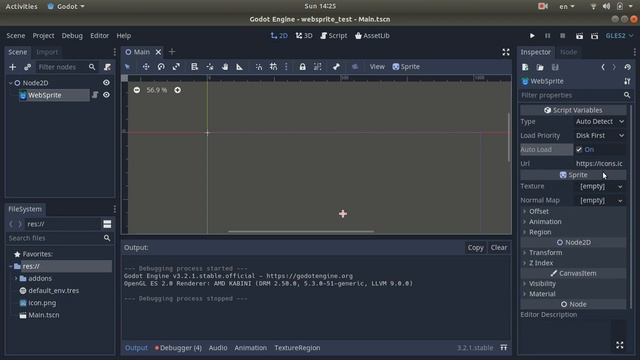
Task: Play a custom scene
Action: [x=594, y=36]
